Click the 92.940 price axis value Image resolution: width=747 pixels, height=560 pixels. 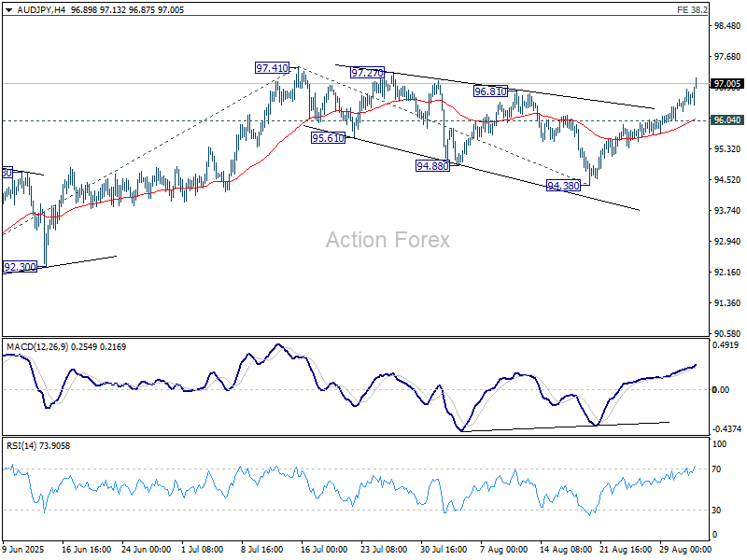(x=727, y=242)
